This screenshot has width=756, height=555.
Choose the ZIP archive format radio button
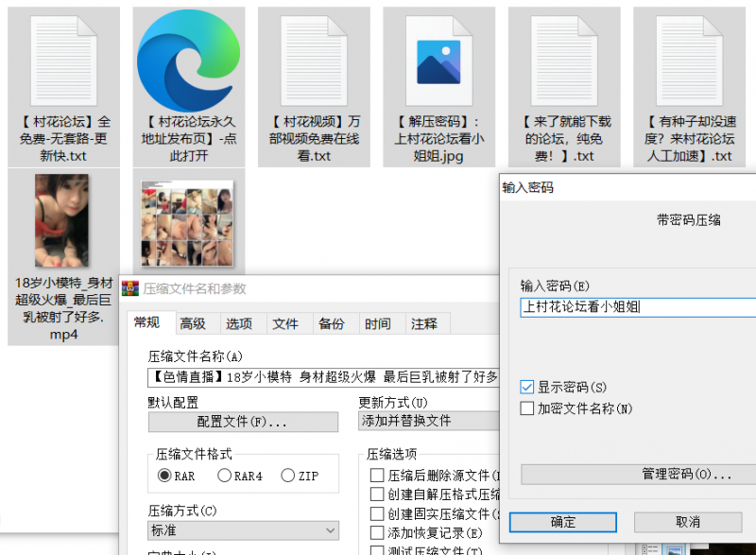click(289, 476)
